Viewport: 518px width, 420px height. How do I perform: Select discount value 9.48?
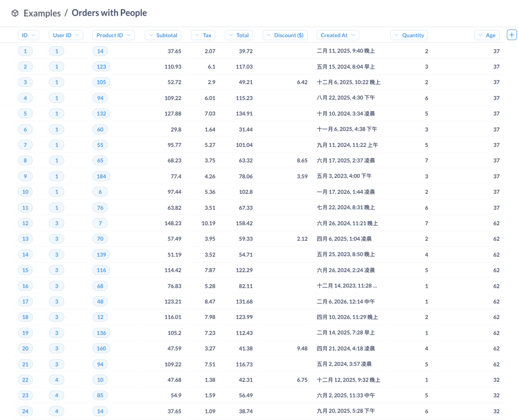pyautogui.click(x=302, y=348)
